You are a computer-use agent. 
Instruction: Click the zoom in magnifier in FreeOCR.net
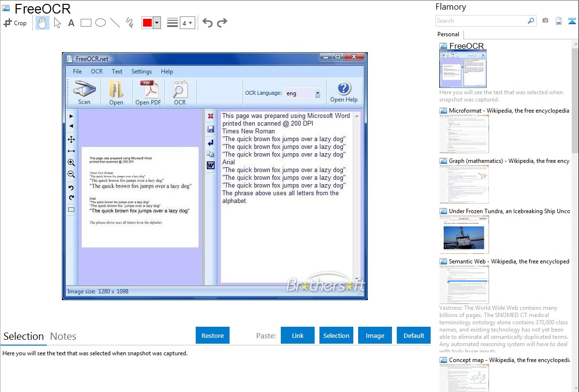(x=71, y=162)
